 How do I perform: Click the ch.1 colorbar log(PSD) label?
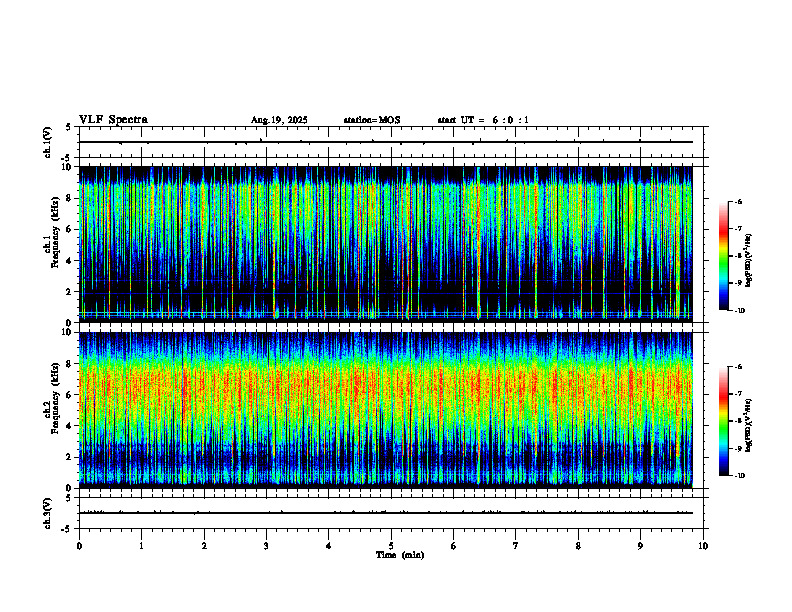pos(749,260)
